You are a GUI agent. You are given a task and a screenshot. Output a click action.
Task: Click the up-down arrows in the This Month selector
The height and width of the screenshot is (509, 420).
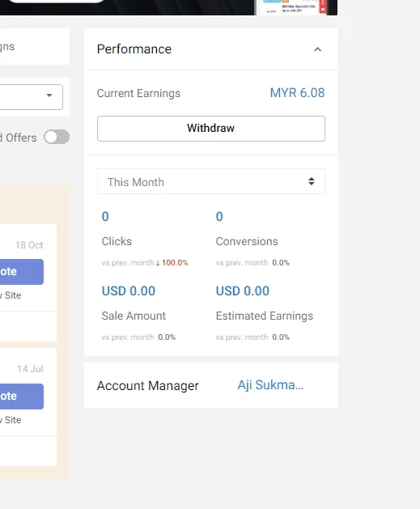click(x=312, y=181)
